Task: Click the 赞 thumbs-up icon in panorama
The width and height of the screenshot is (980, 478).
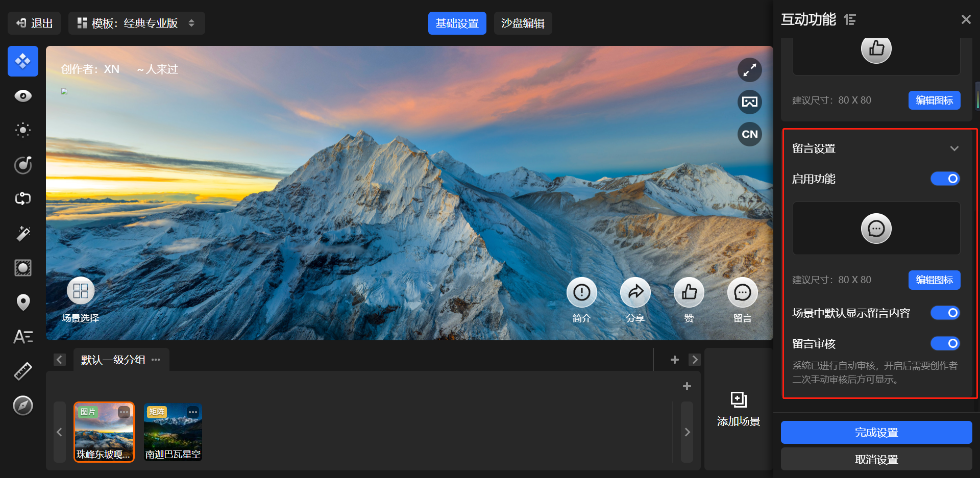Action: (x=689, y=292)
